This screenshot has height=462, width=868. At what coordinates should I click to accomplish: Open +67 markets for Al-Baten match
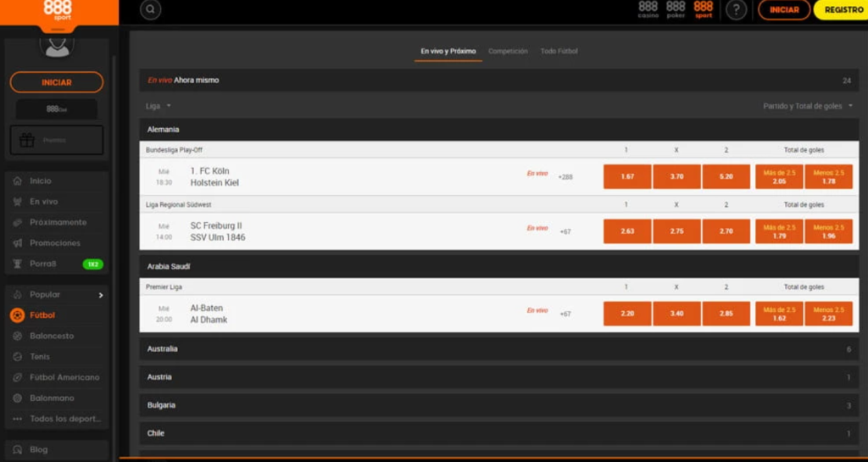tap(565, 314)
